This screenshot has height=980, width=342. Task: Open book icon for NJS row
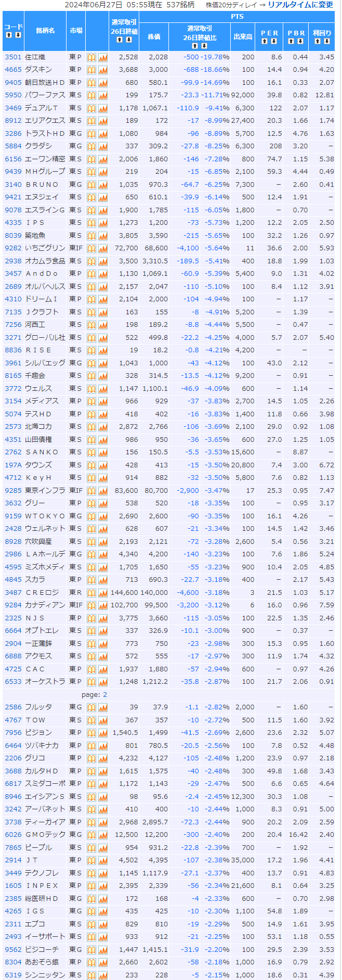click(x=91, y=618)
